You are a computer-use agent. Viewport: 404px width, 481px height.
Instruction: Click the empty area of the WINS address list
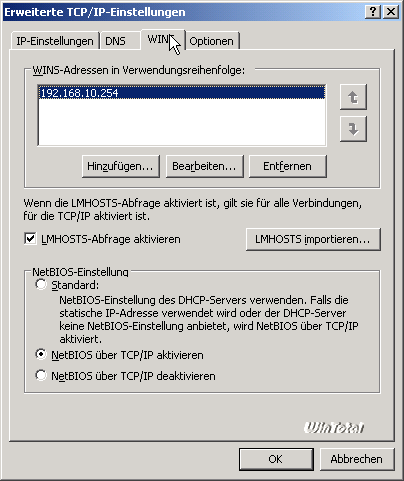[182, 122]
